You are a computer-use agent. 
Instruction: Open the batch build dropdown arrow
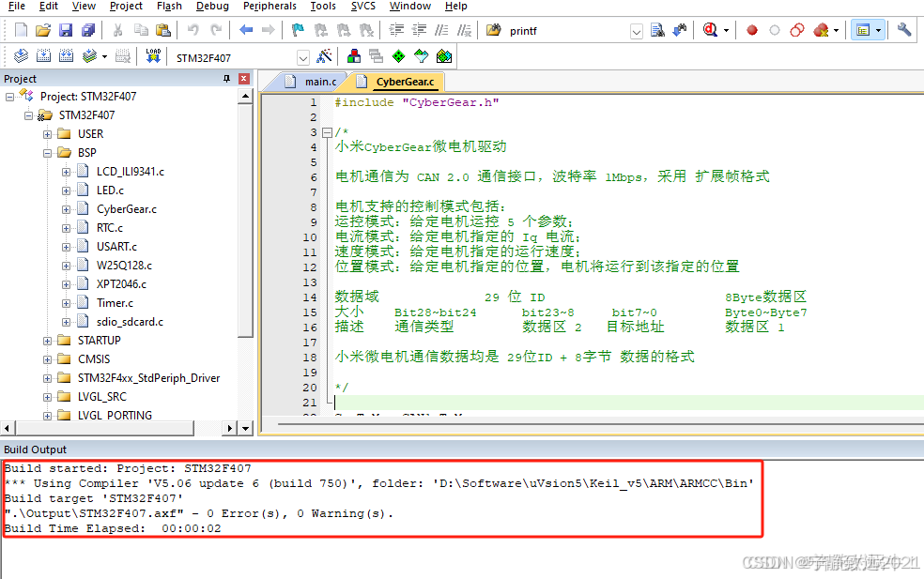coord(104,56)
